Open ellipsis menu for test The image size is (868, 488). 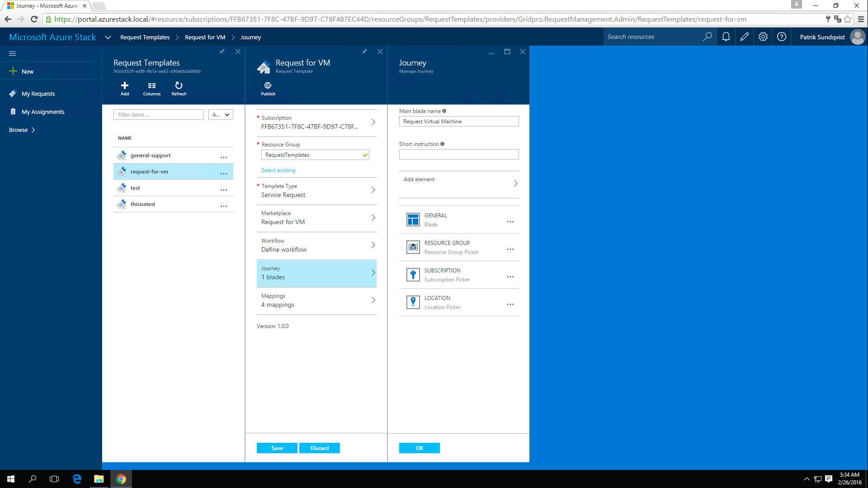224,190
